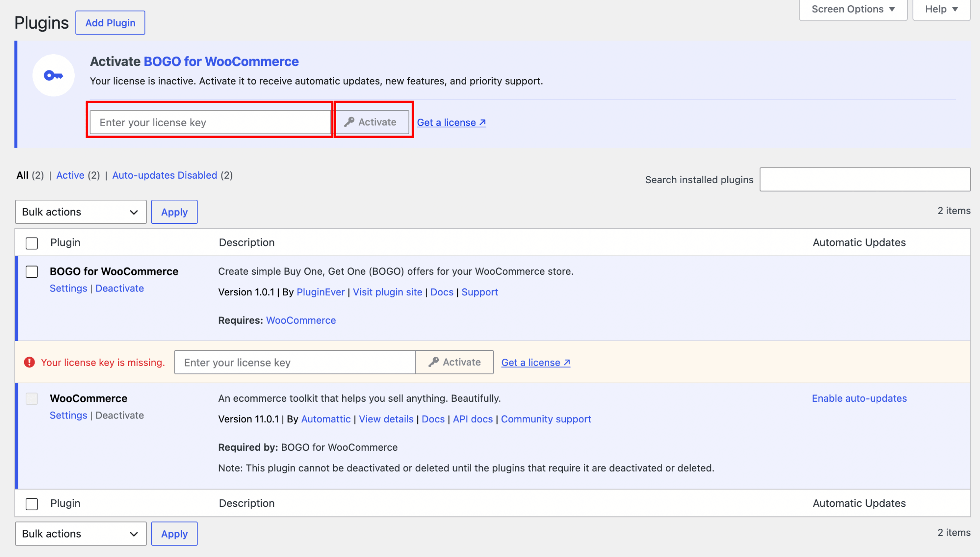Image resolution: width=980 pixels, height=557 pixels.
Task: Click the Add Plugin button
Action: point(110,23)
